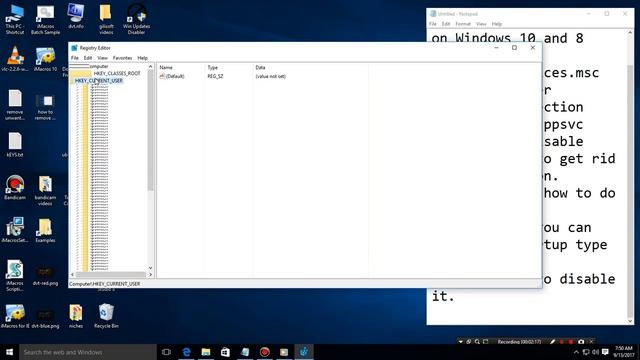Open Notepad File menu
640x360 pixels.
433,24
